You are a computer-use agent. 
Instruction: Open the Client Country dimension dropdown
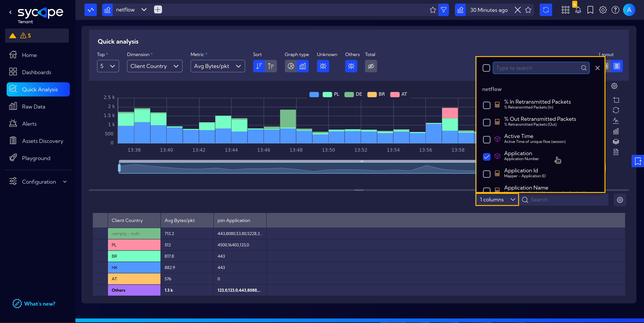click(154, 66)
